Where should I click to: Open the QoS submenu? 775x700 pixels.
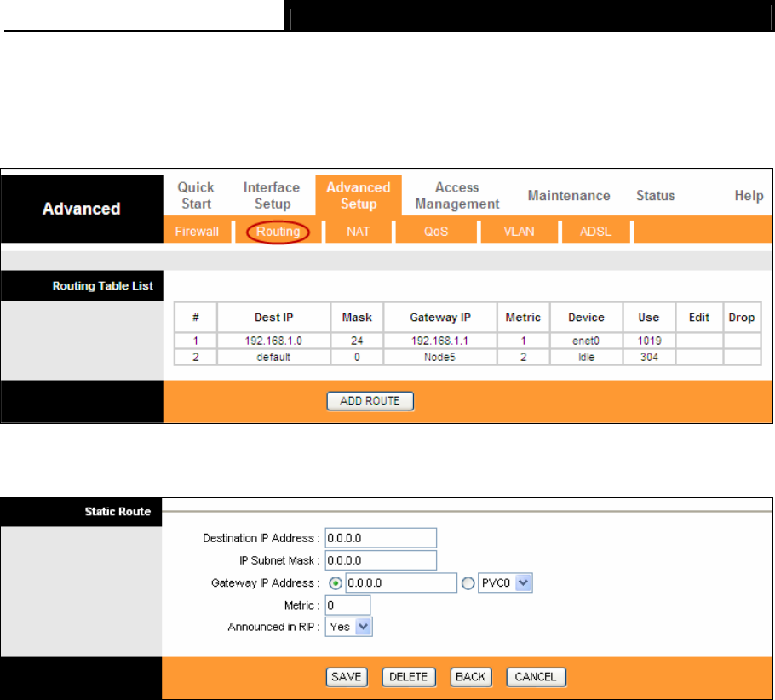(x=436, y=232)
